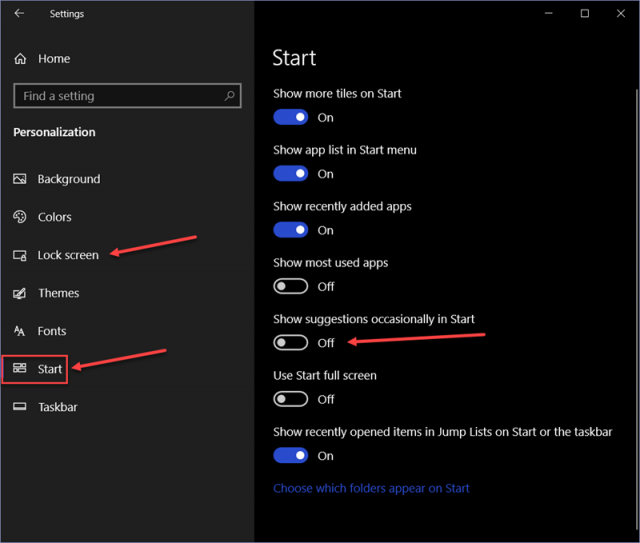Click the Find a setting search box
The width and height of the screenshot is (640, 543).
tap(127, 96)
